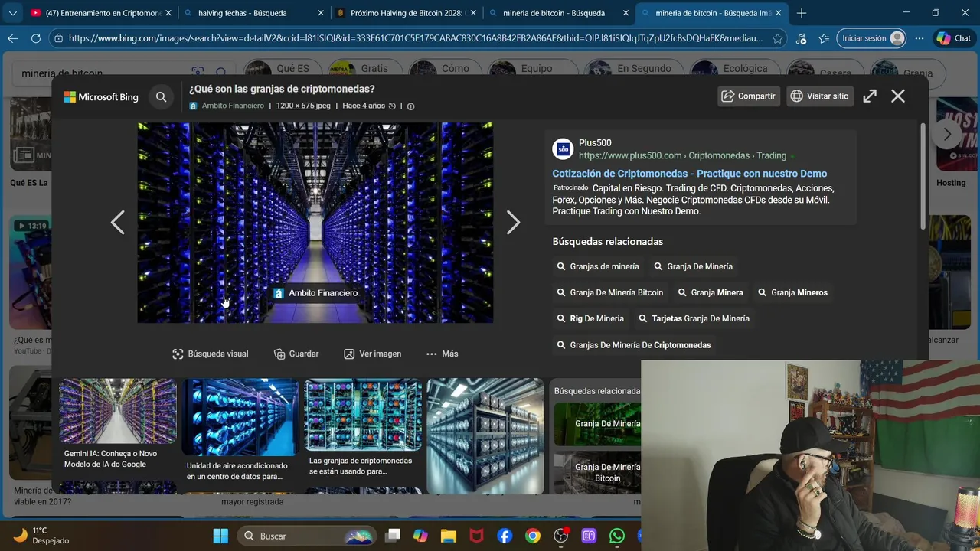Expand the image viewer to full screen

(870, 96)
